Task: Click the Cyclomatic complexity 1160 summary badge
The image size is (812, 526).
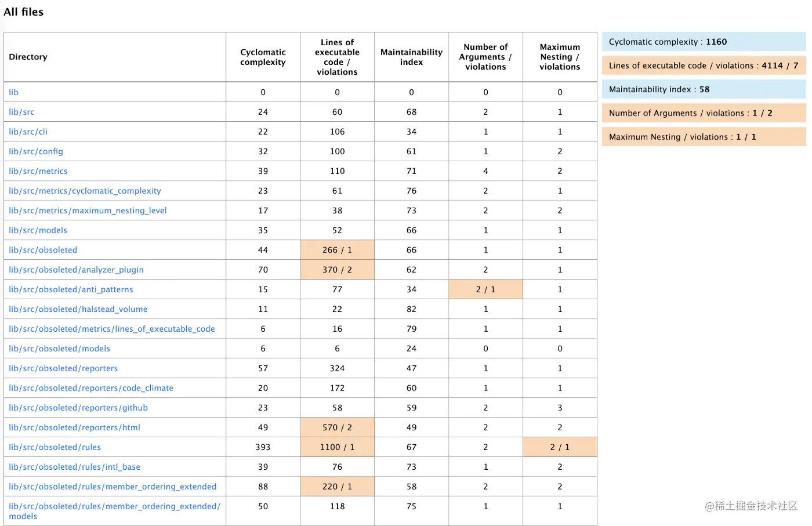Action: [704, 42]
